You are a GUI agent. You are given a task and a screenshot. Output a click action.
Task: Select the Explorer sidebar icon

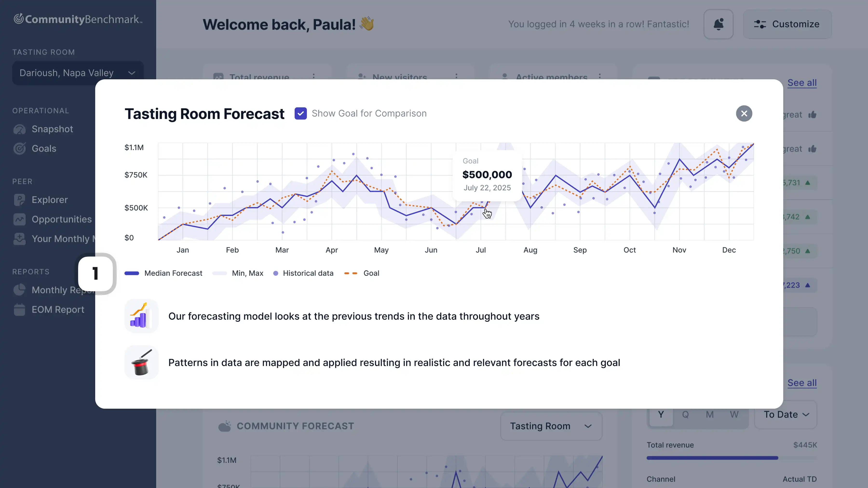(x=20, y=200)
